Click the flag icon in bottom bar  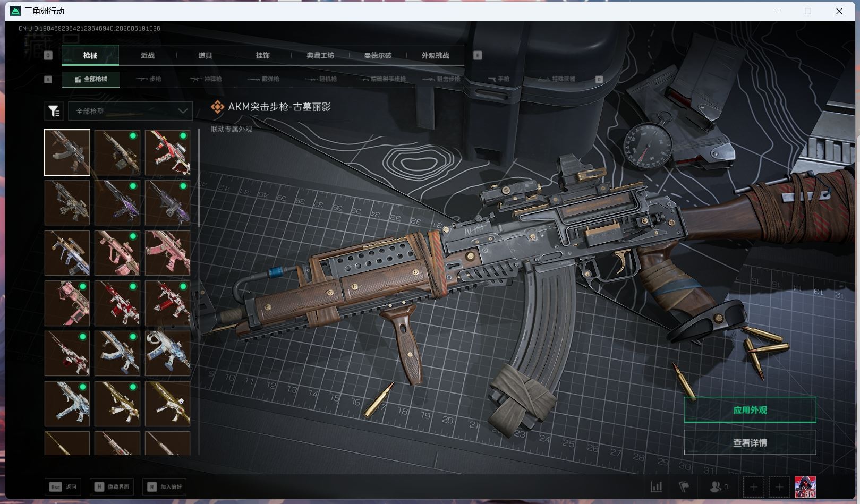(x=684, y=486)
